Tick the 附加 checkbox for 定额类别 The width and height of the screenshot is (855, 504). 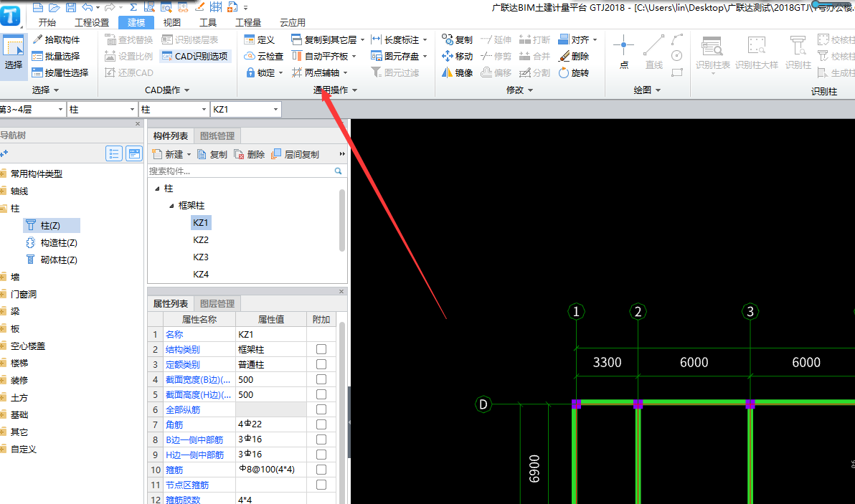(321, 364)
